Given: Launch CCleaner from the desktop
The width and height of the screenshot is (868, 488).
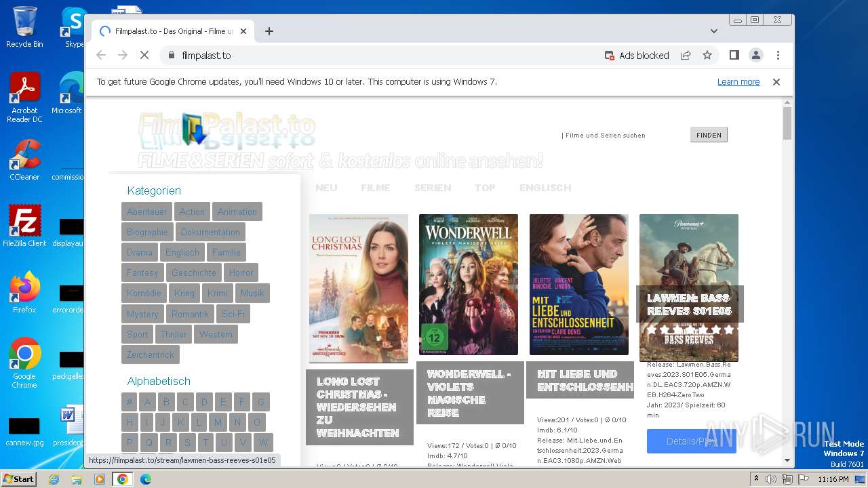Looking at the screenshot, I should [x=24, y=160].
